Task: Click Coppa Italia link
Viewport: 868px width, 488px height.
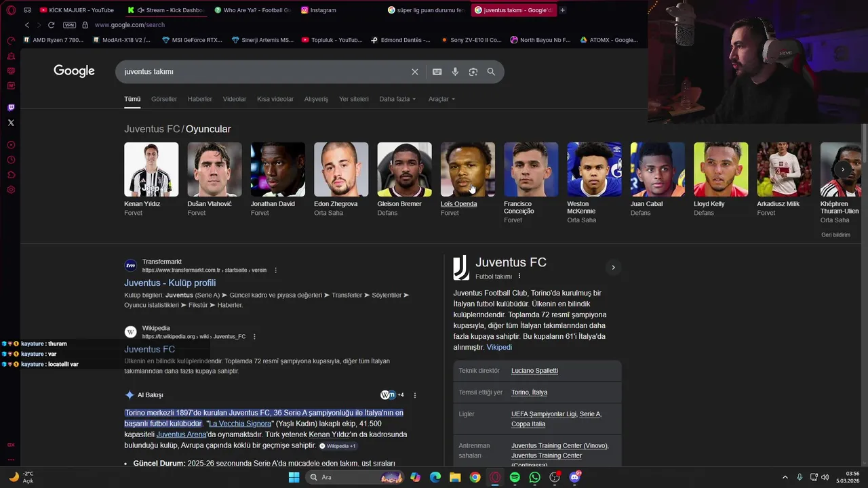Action: (x=528, y=424)
